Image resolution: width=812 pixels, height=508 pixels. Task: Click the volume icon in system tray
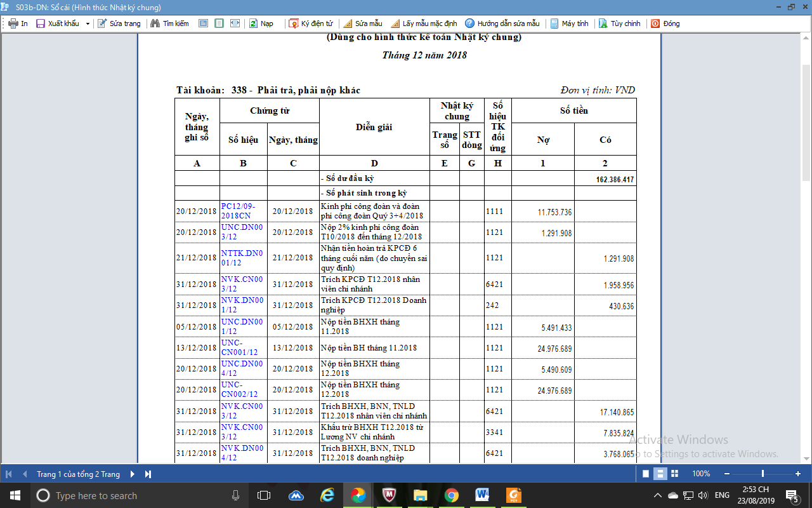pos(703,495)
